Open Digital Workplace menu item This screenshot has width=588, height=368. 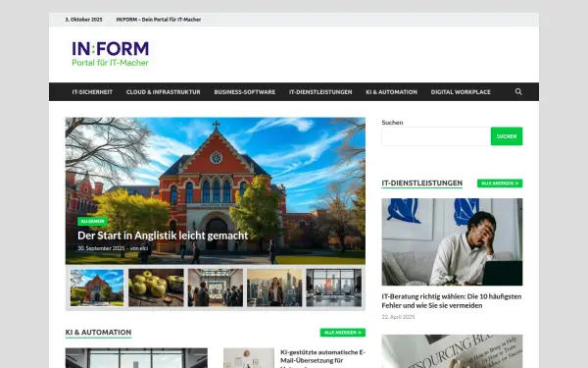461,92
